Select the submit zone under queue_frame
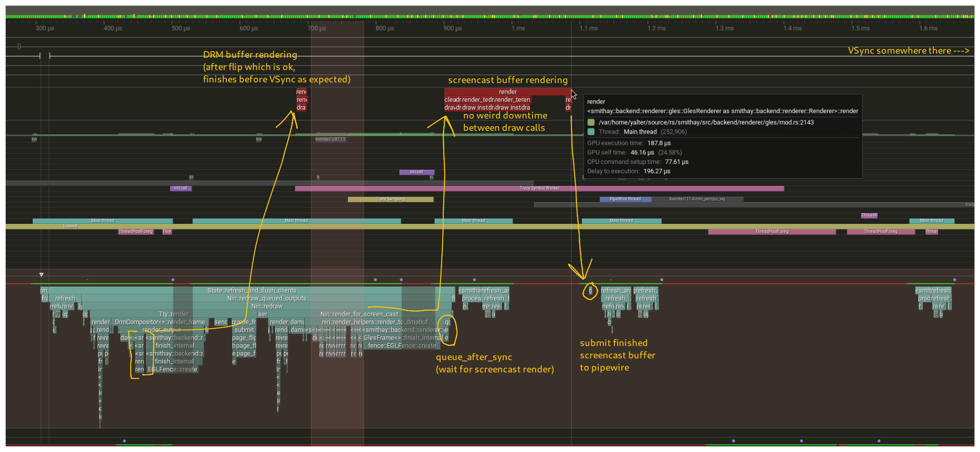This screenshot has width=980, height=452. [x=244, y=330]
